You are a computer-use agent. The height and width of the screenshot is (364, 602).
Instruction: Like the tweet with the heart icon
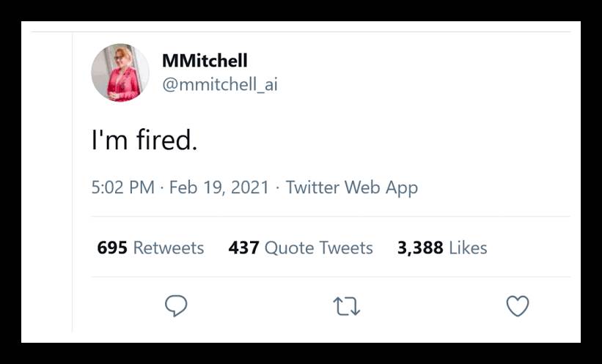coord(518,305)
